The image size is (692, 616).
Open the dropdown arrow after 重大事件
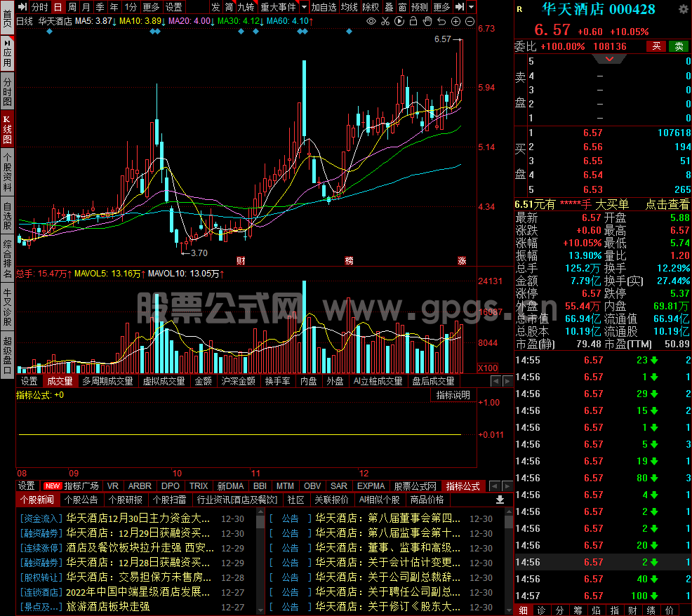304,7
